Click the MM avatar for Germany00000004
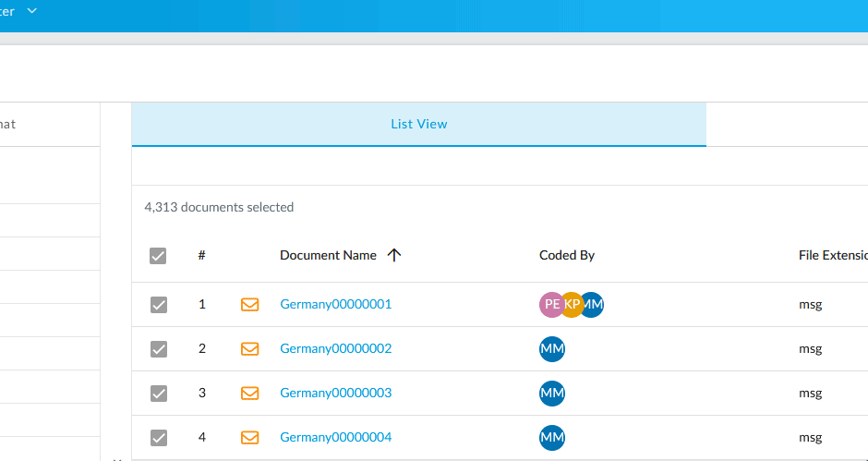The height and width of the screenshot is (461, 868). 551,437
